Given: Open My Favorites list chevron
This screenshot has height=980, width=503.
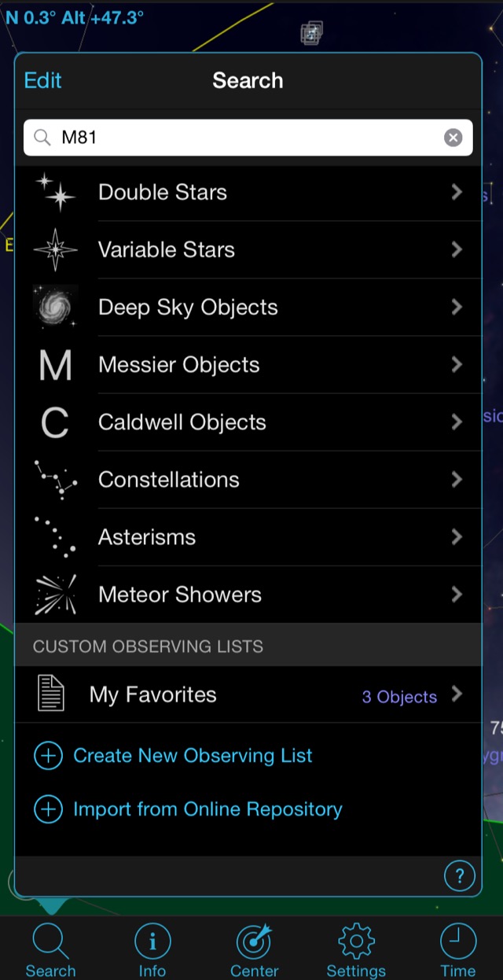Looking at the screenshot, I should (x=457, y=694).
